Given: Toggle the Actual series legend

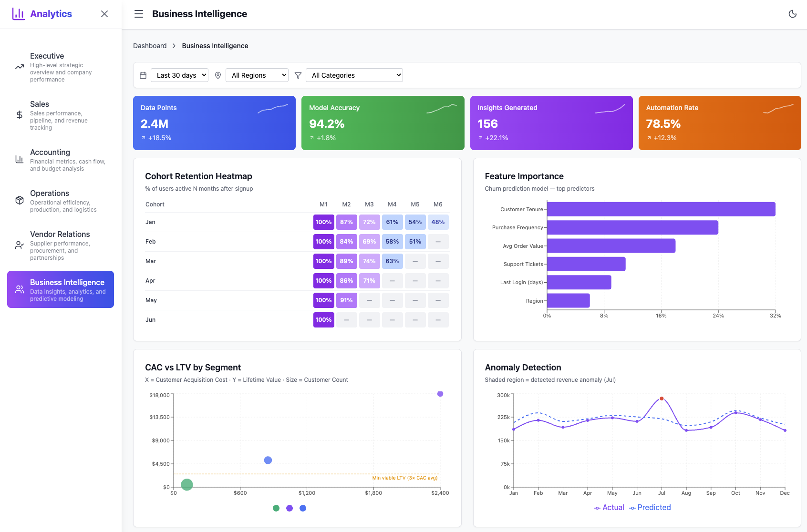Looking at the screenshot, I should pos(609,508).
